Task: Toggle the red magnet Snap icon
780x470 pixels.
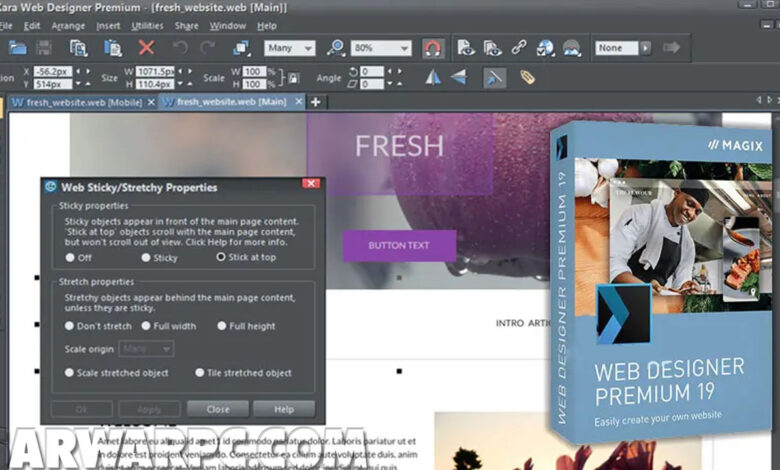Action: [433, 48]
